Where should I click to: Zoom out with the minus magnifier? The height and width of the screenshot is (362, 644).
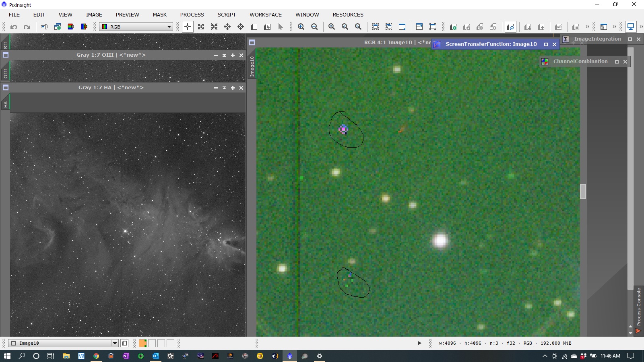[x=314, y=27]
